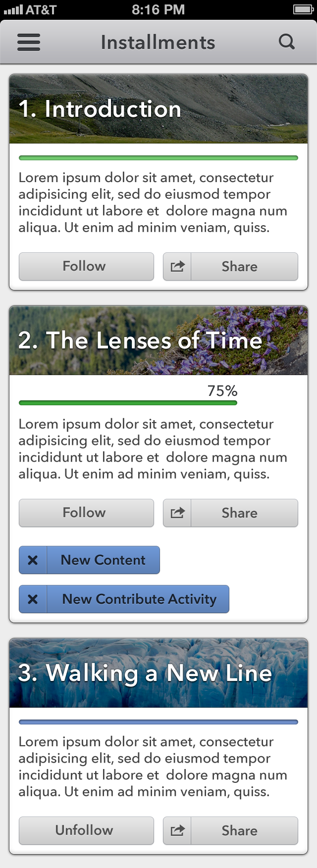Click the share arrow icon under Introduction

[x=177, y=267]
